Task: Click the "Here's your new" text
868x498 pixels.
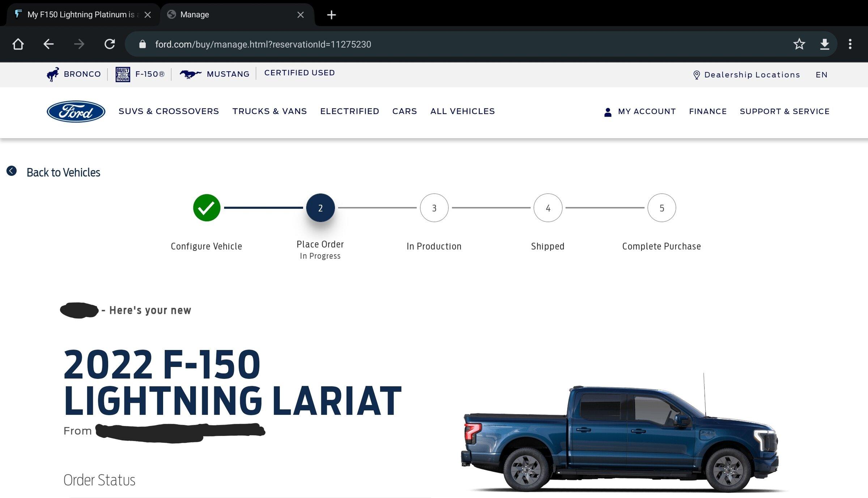Action: [x=150, y=311]
